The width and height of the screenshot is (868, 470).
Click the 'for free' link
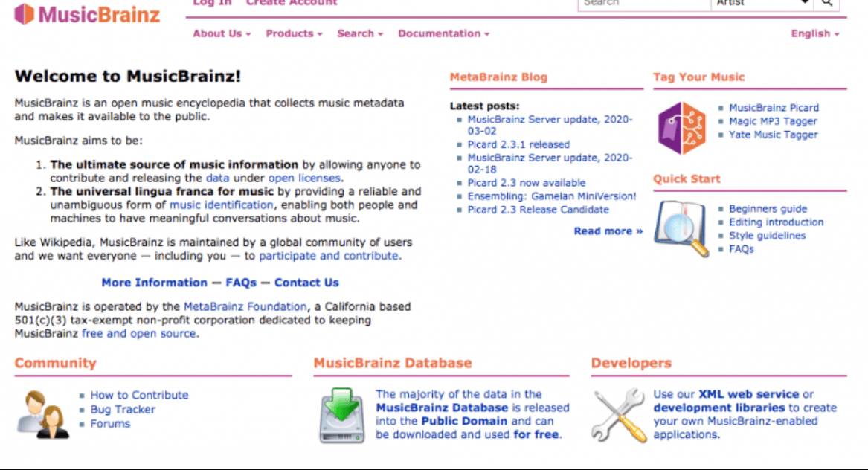[536, 434]
